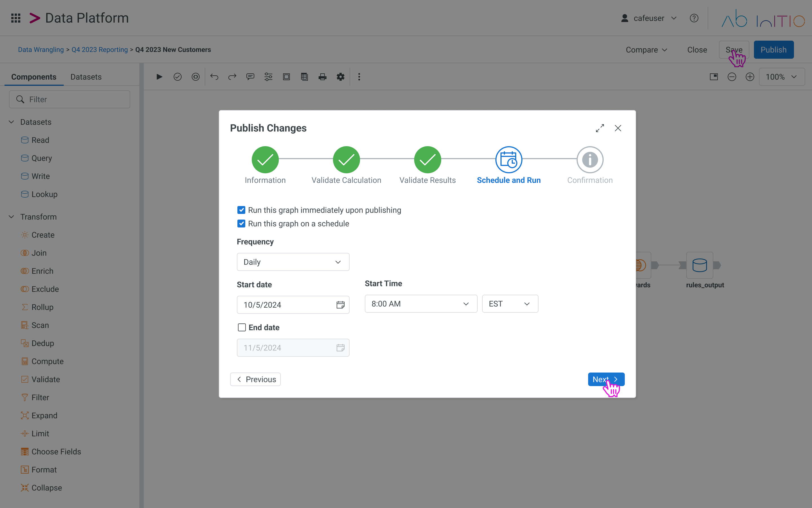This screenshot has height=508, width=812.
Task: Open the settings gear in toolbar
Action: [x=341, y=77]
